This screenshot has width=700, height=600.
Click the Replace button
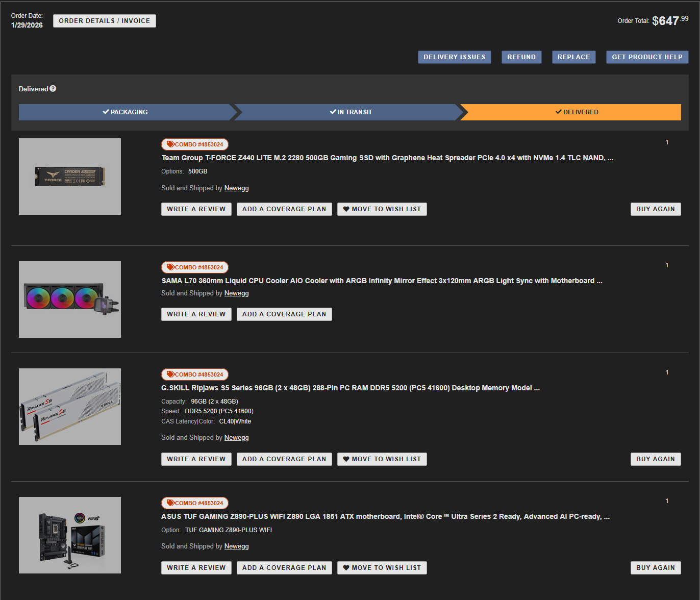click(574, 57)
